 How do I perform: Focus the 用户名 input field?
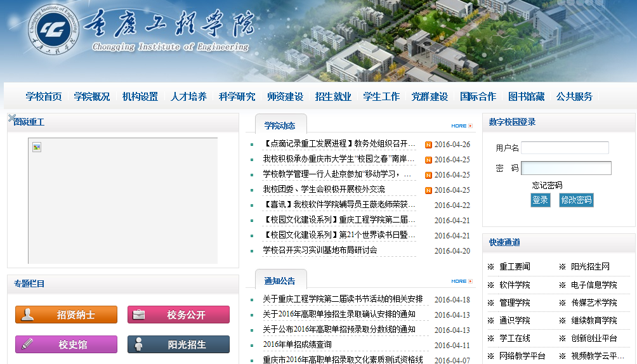coord(565,148)
